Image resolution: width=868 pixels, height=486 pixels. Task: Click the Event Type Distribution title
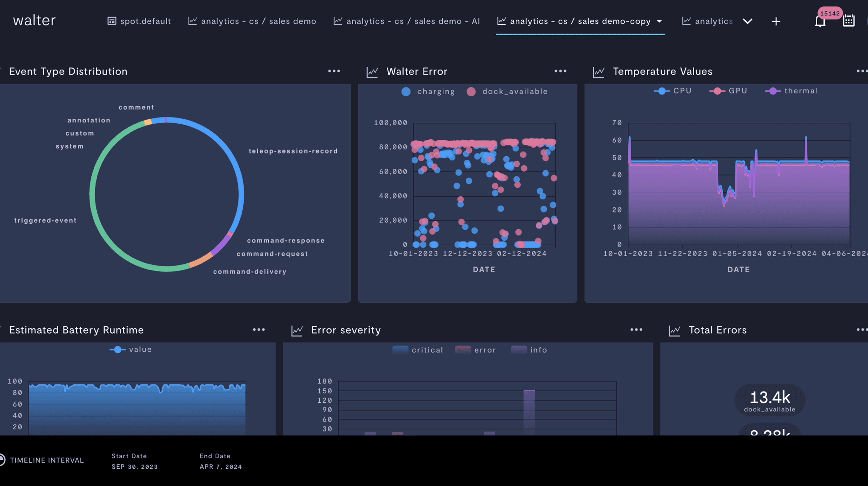[68, 71]
